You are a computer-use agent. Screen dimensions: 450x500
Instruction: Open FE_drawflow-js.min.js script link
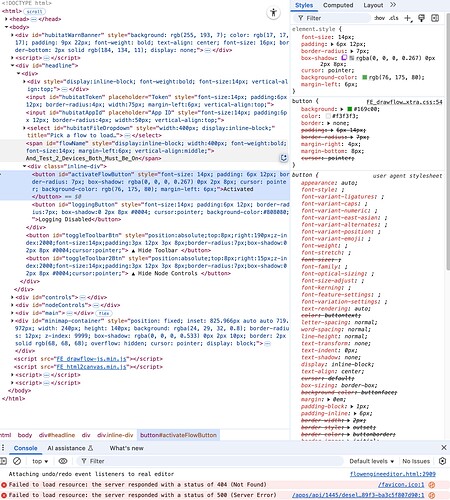(91, 359)
